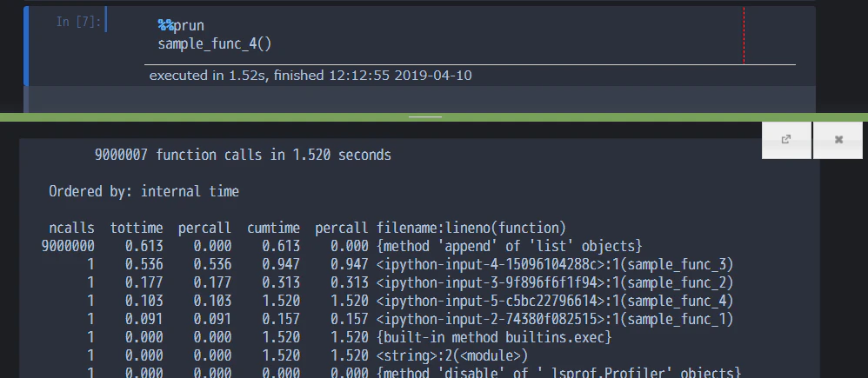Click the 9000000 ncalls value
The height and width of the screenshot is (378, 868).
point(68,246)
